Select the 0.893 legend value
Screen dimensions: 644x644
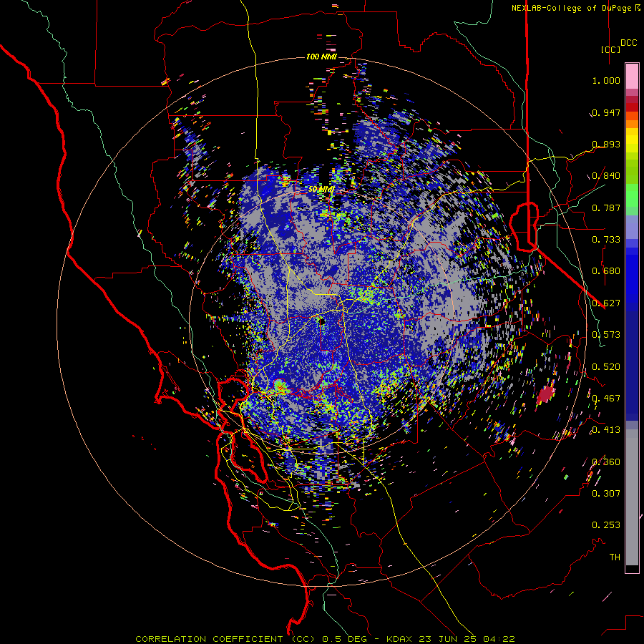point(606,144)
